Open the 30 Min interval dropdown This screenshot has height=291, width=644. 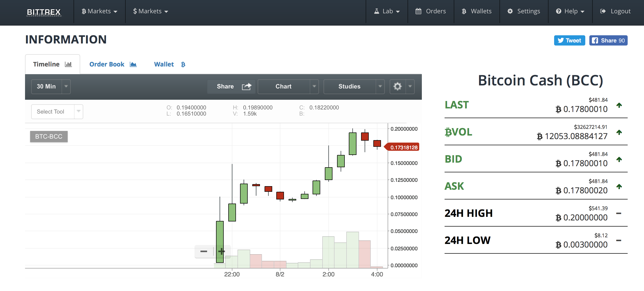click(51, 86)
